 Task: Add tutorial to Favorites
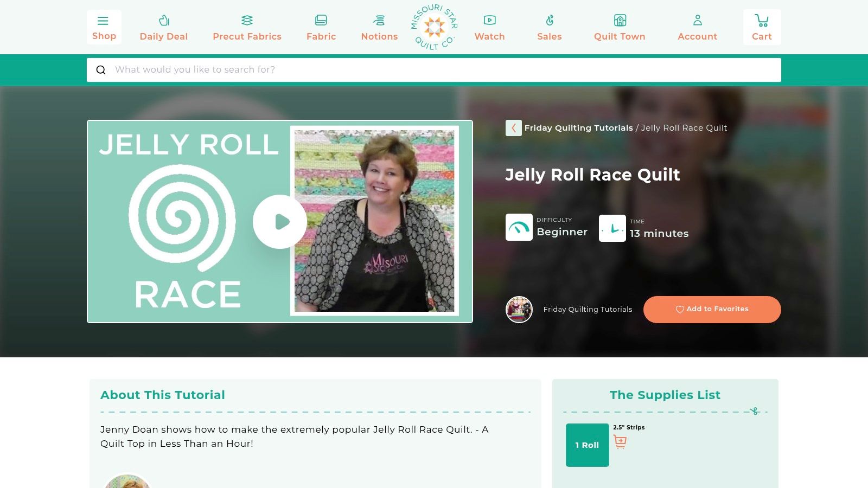pos(712,310)
